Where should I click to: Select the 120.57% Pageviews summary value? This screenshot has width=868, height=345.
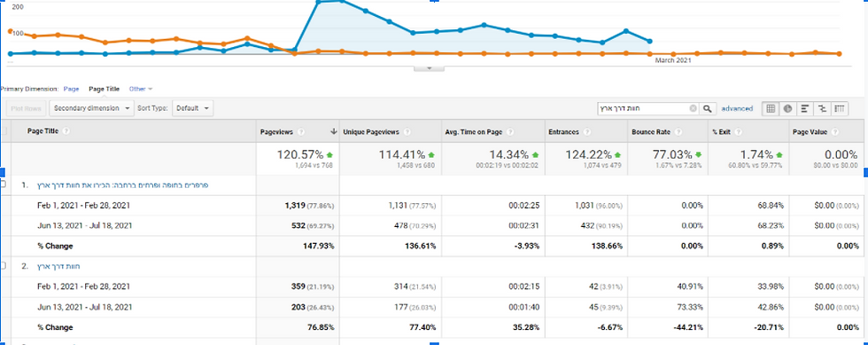[300, 154]
